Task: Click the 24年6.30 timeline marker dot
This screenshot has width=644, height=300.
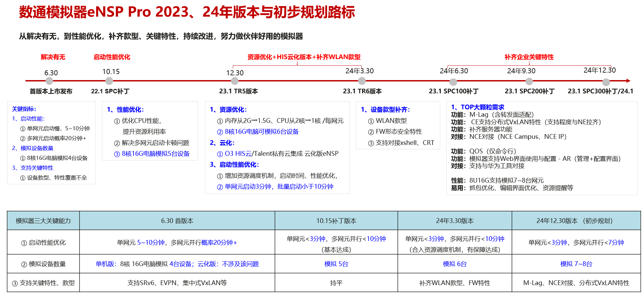Action: [453, 82]
